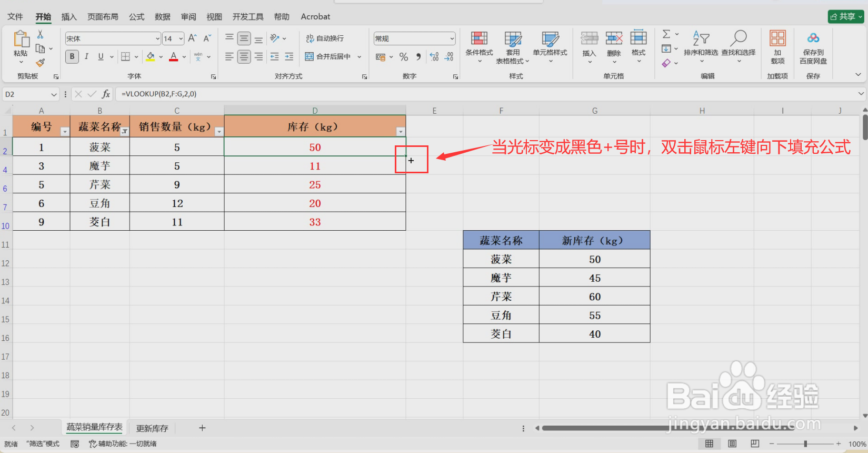Screen dimensions: 868x453
Task: Click the red font color swatch
Action: tap(174, 56)
